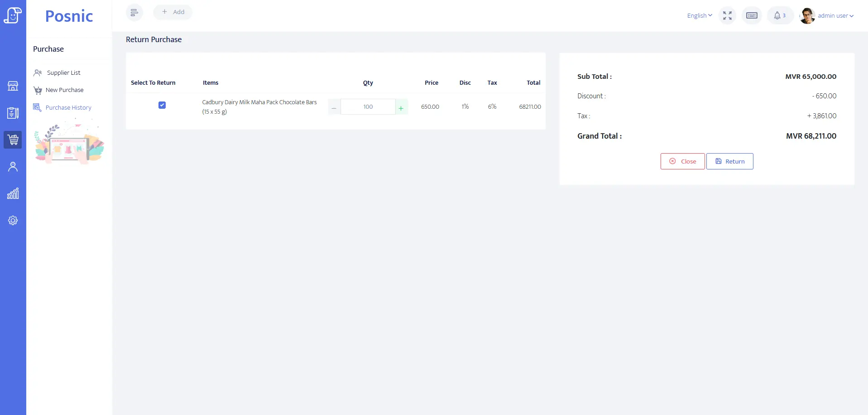Open the admin user dropdown menu
Screen dimensions: 868x415
coord(835,16)
